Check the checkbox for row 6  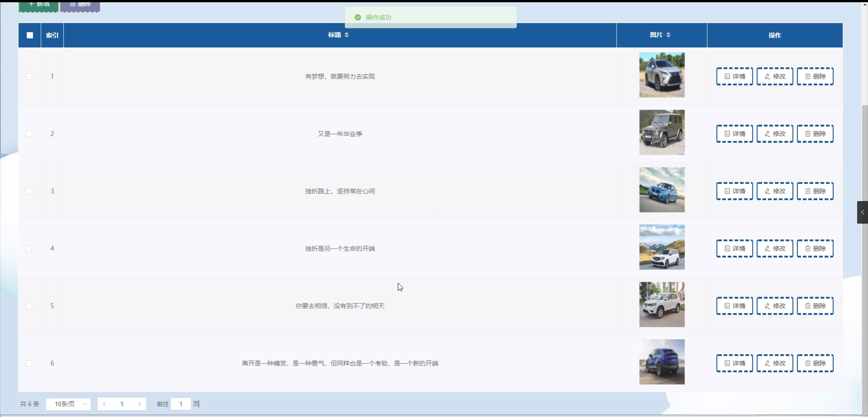tap(29, 363)
